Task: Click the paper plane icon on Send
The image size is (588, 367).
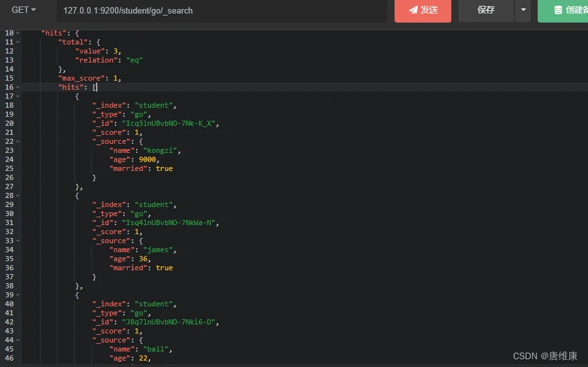Action: [x=413, y=10]
